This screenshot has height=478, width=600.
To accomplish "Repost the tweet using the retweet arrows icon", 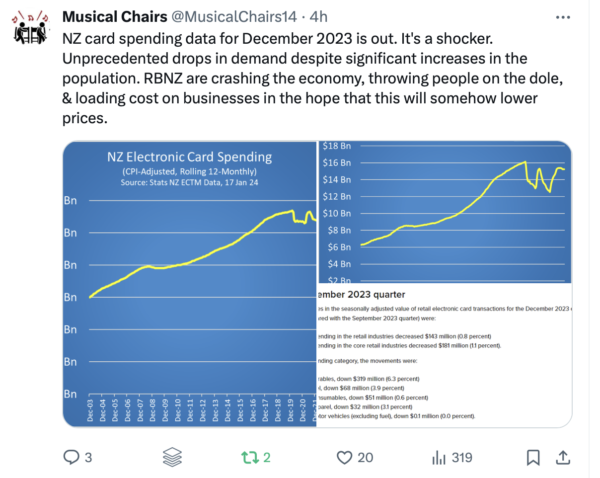I will point(250,457).
